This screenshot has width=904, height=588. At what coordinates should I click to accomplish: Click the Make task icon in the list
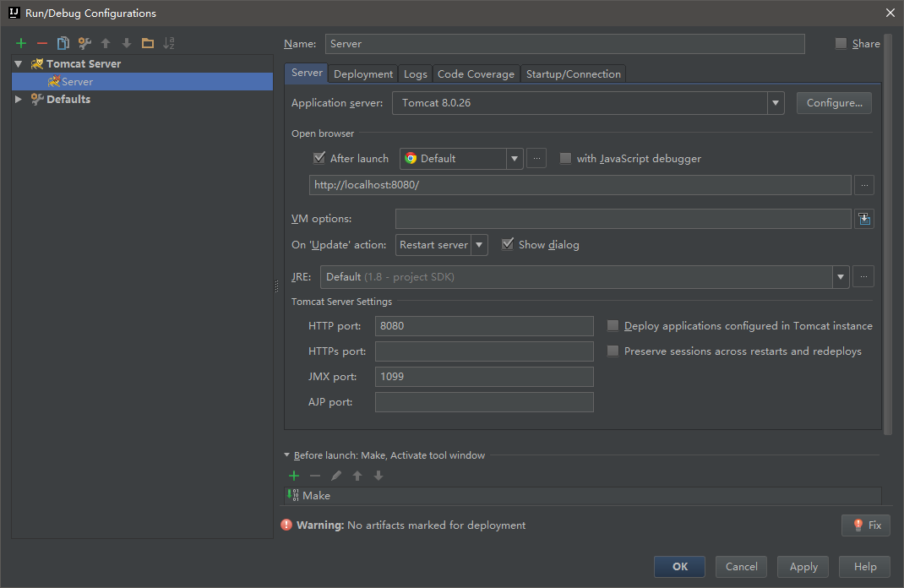[293, 495]
